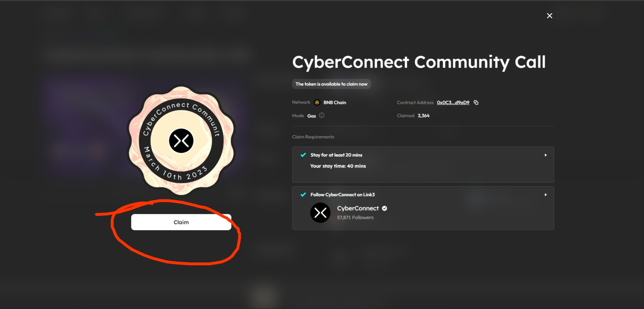This screenshot has height=309, width=644.
Task: Open the CyberConnect profile name link
Action: (x=358, y=208)
